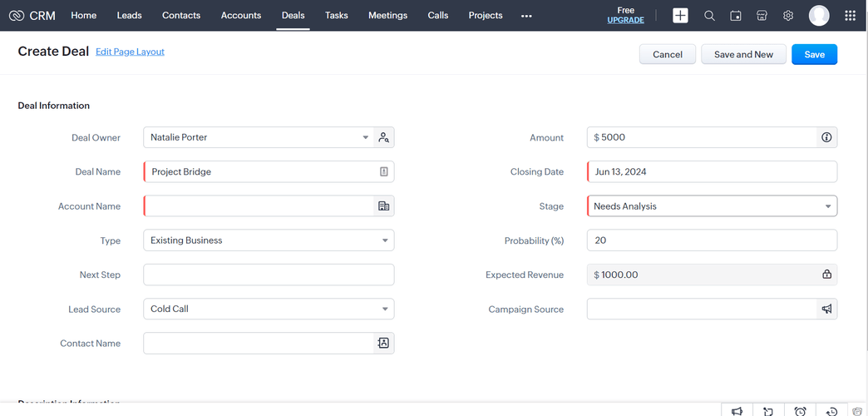Open the Type dropdown showing Existing Business
The height and width of the screenshot is (416, 868).
pyautogui.click(x=269, y=240)
